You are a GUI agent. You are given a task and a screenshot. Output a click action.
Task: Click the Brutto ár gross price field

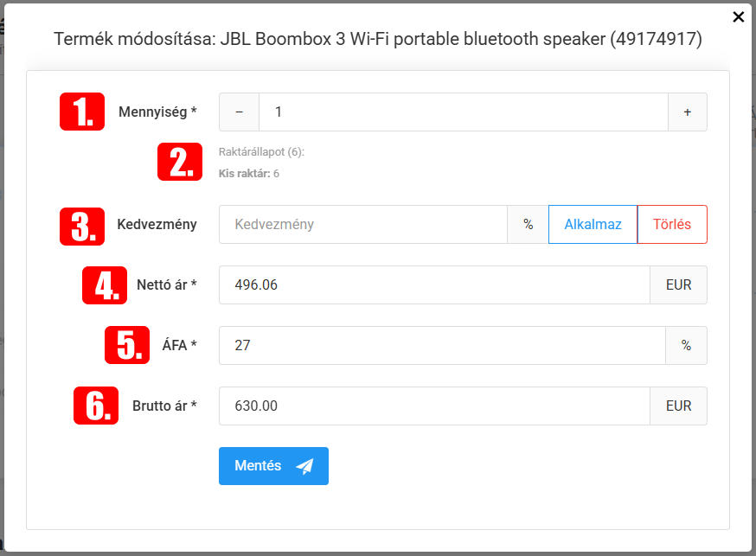coord(434,406)
